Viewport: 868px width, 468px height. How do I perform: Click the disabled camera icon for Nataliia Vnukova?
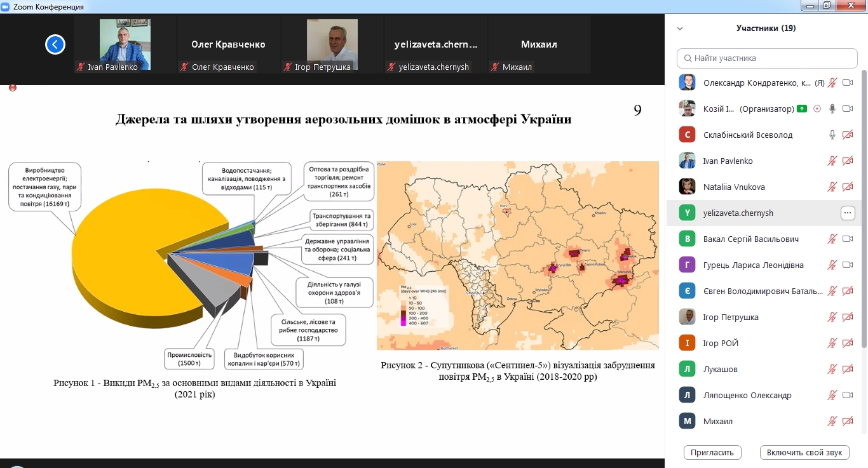click(847, 187)
